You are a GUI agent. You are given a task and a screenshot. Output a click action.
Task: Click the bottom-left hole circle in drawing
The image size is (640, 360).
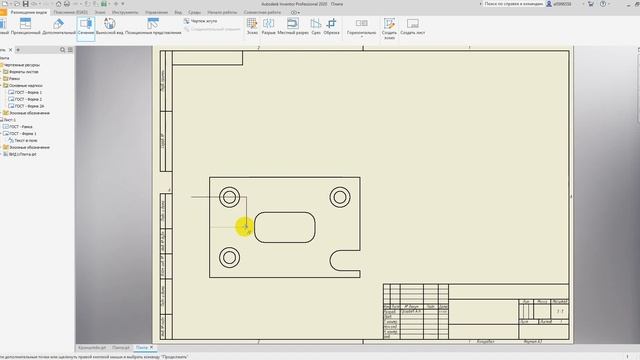[x=229, y=258]
